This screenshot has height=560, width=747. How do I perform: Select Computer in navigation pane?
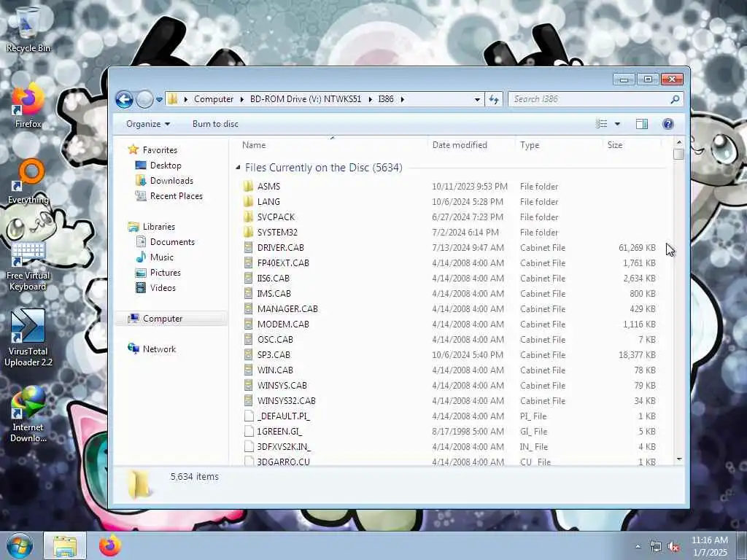coord(163,319)
